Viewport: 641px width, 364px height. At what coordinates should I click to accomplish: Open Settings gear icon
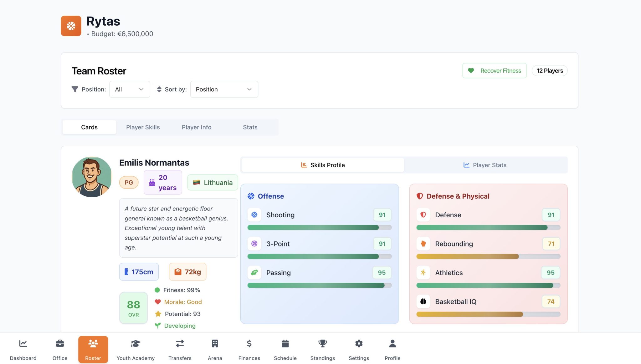point(359,344)
